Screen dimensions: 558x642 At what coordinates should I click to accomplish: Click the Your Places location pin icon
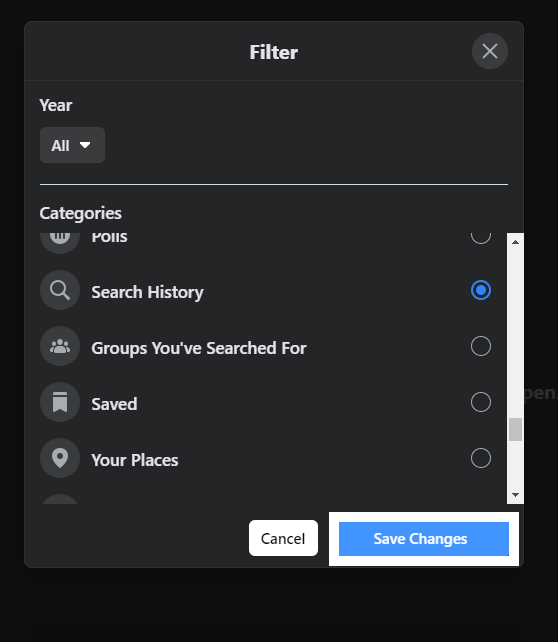click(x=60, y=458)
